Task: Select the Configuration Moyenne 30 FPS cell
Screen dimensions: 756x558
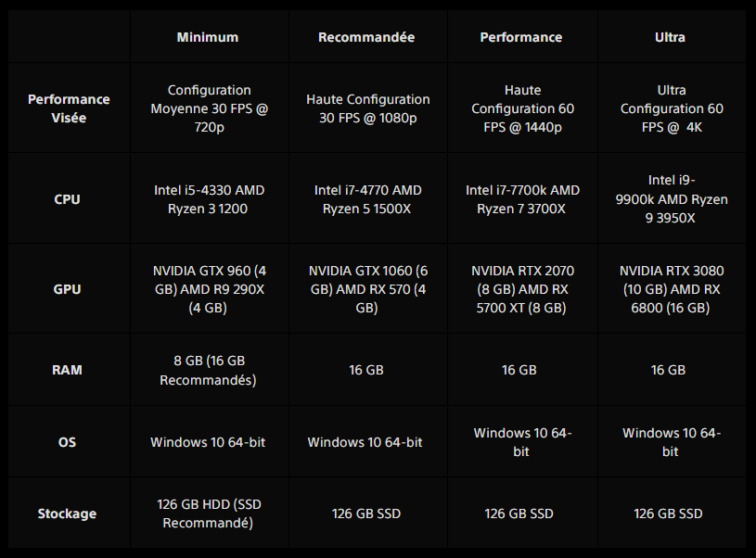Action: 209,108
